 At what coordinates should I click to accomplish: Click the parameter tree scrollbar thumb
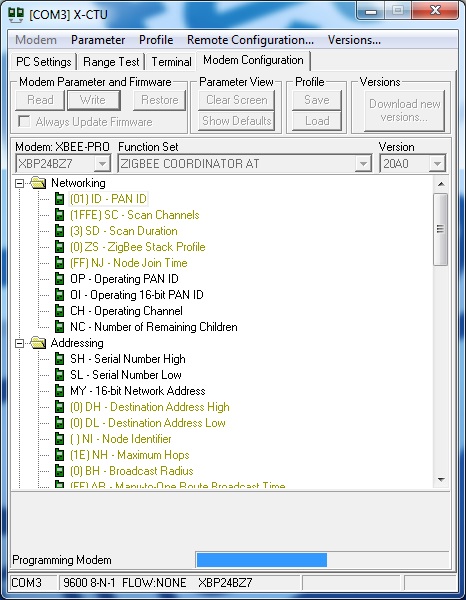pos(441,230)
